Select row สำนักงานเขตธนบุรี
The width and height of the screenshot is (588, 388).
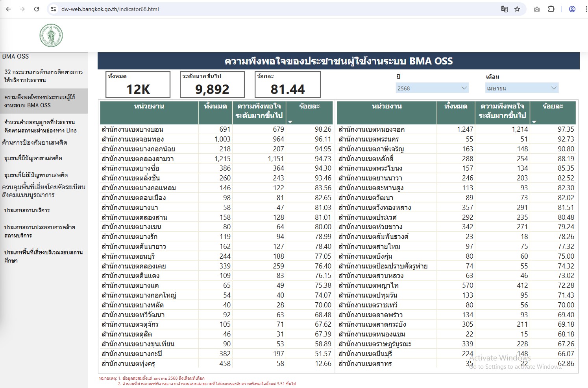coord(216,256)
